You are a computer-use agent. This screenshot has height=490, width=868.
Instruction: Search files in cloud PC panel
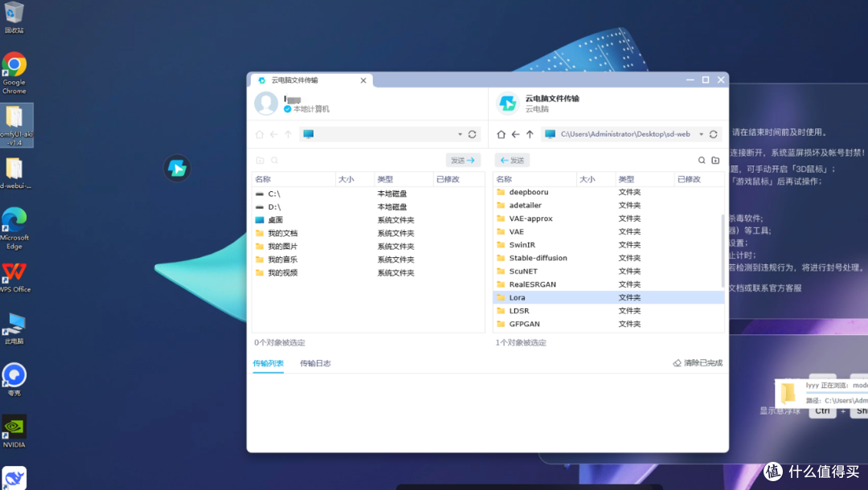click(702, 161)
